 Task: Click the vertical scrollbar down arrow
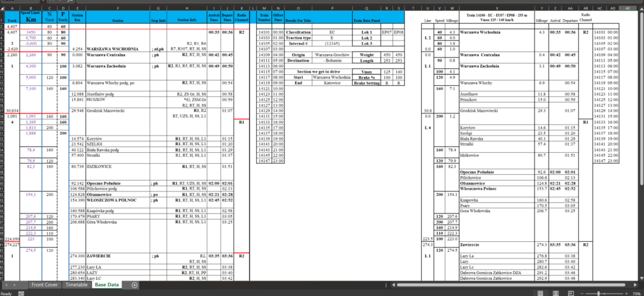click(641, 277)
